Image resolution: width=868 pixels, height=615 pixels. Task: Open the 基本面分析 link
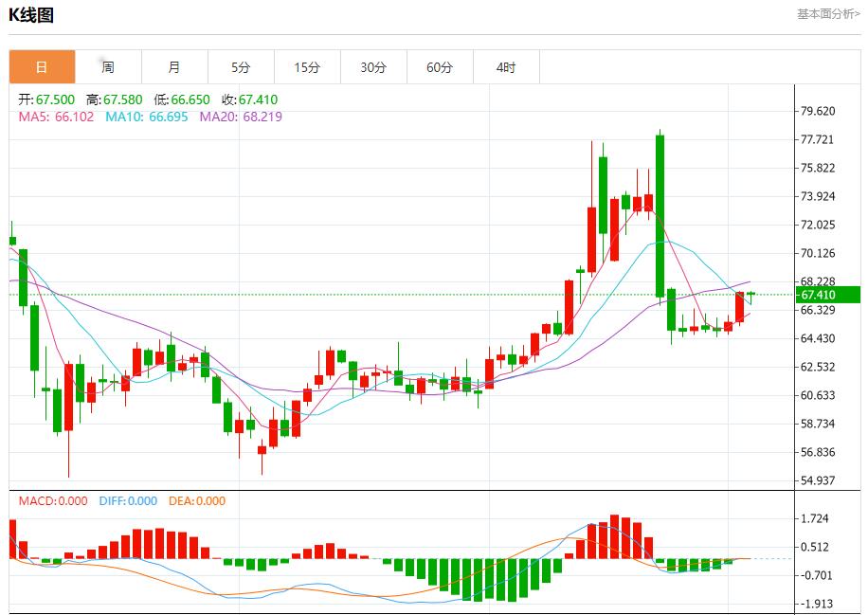(827, 14)
